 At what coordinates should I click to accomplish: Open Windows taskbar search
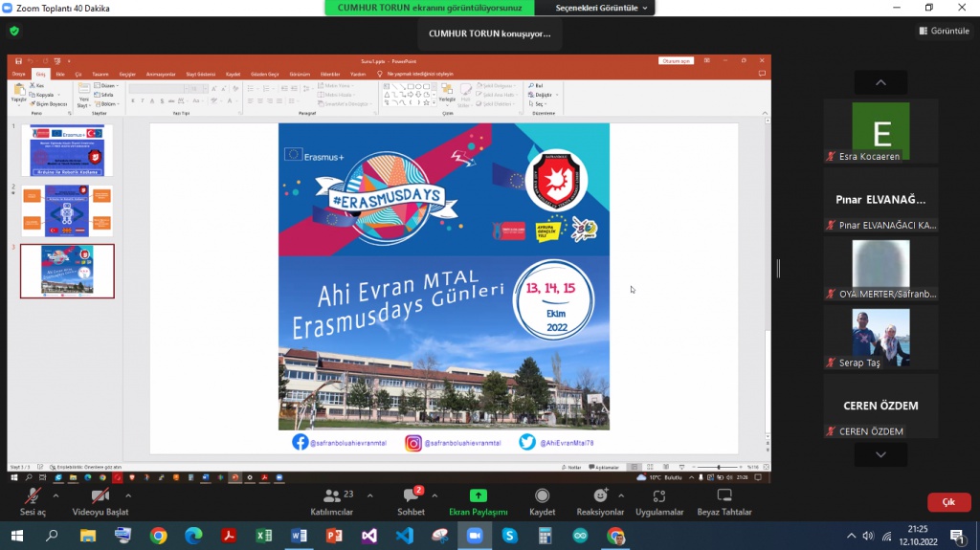pos(52,536)
